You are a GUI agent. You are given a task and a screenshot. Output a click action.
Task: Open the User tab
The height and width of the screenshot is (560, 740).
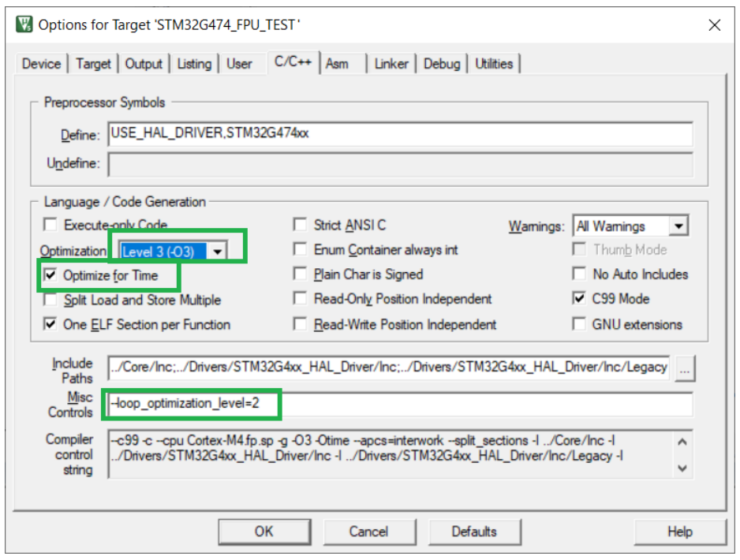[239, 64]
